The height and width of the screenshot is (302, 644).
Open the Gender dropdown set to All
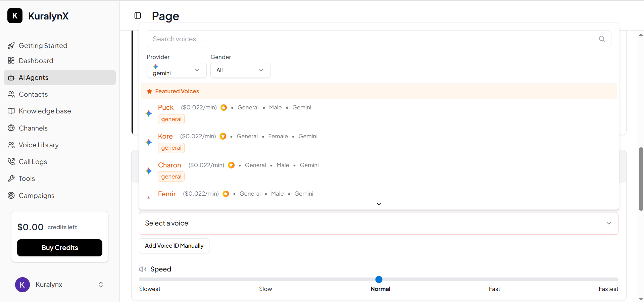(240, 70)
